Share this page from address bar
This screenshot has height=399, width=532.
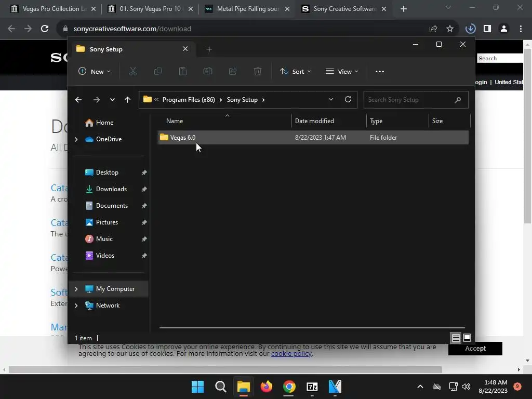pos(433,29)
